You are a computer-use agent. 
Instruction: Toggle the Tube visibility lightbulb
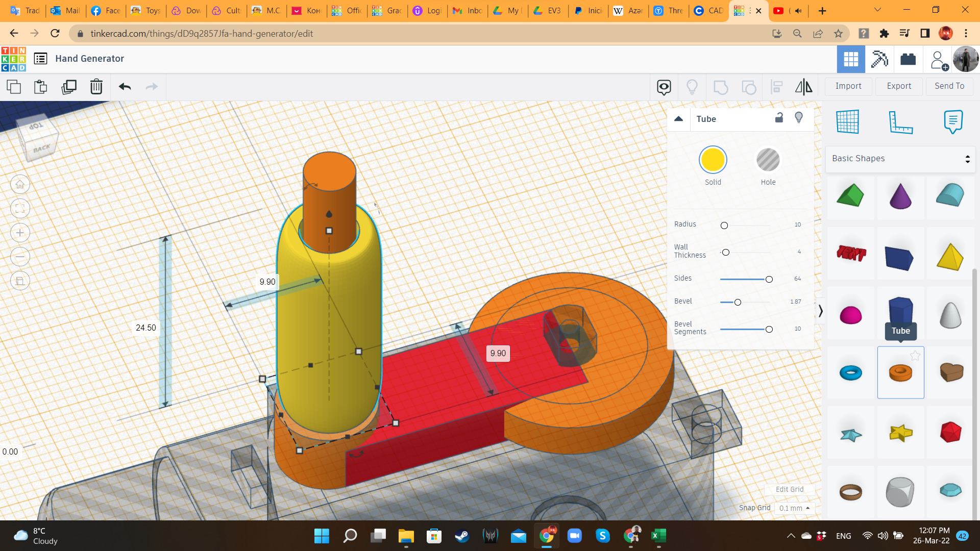799,118
